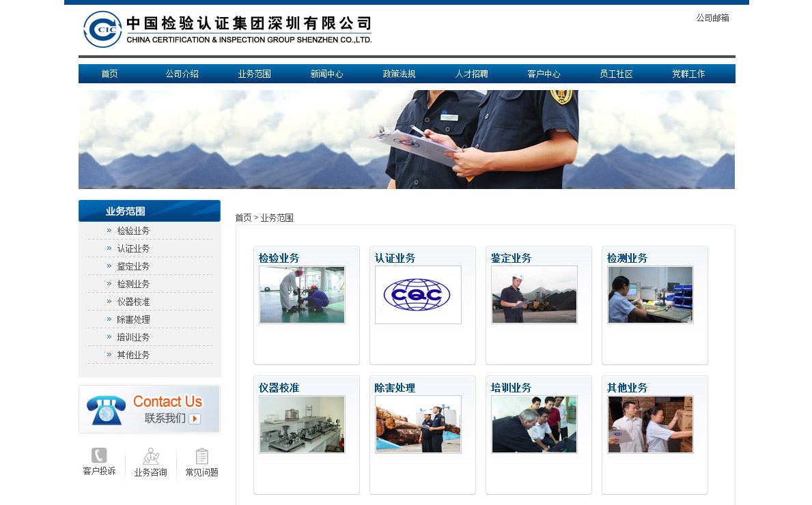Click the orange arrow beside 联系我们
Viewport: 812px width, 505px height.
pyautogui.click(x=195, y=418)
